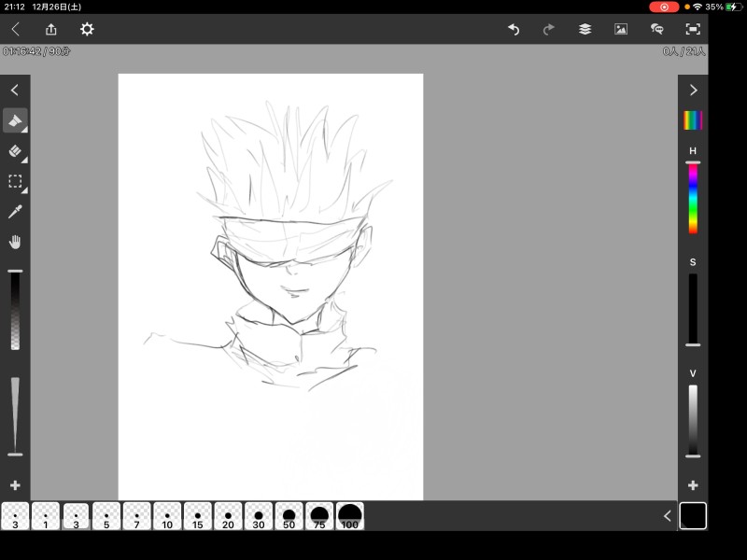The width and height of the screenshot is (747, 560).
Task: Select the brush tool
Action: 15,120
